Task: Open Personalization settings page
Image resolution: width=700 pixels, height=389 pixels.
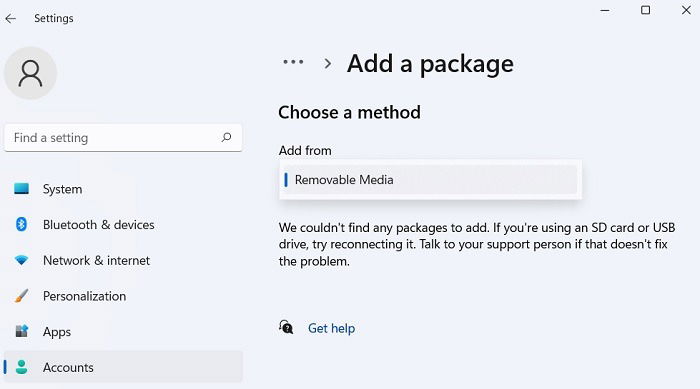Action: point(84,296)
